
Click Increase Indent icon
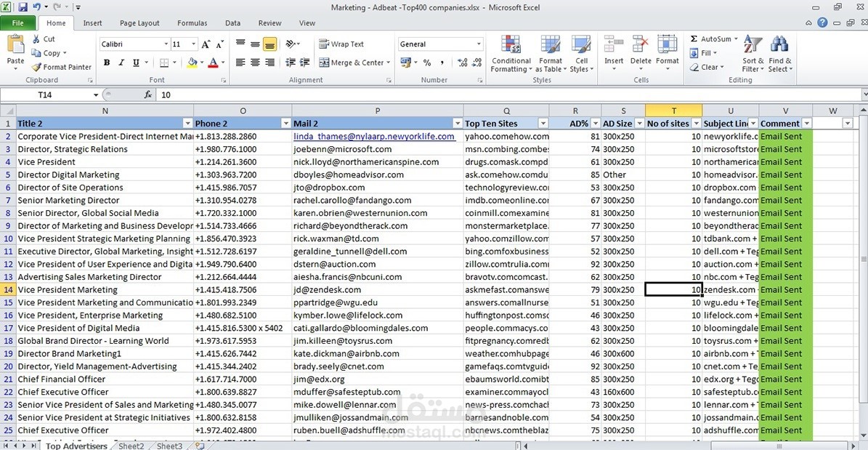click(304, 63)
